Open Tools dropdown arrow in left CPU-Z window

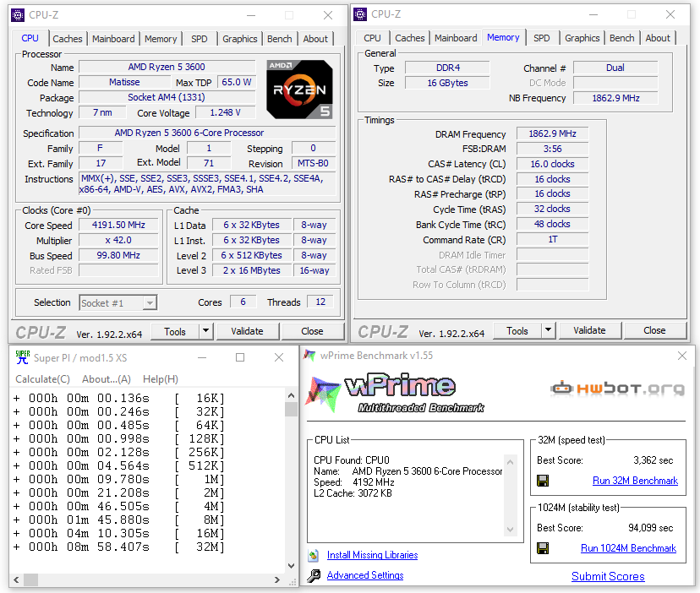205,331
